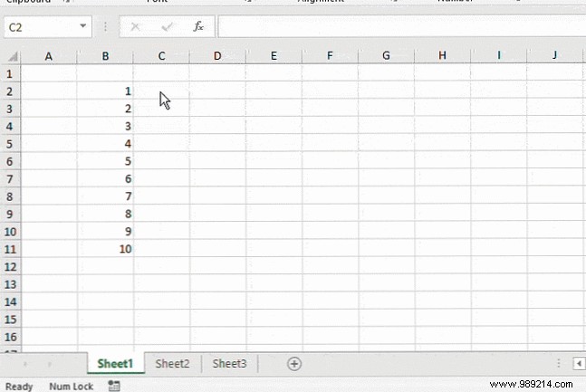Select row 16 header
586x392 pixels.
(10, 337)
